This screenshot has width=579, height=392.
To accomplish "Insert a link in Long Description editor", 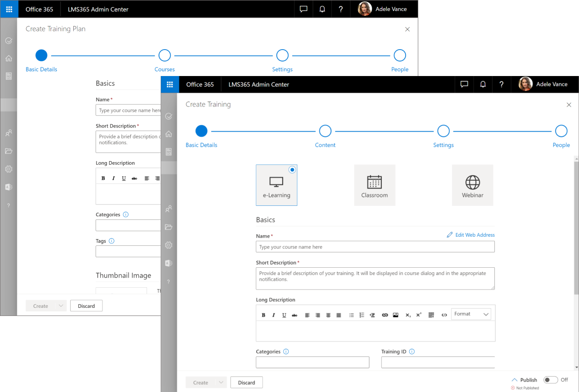I will click(385, 315).
